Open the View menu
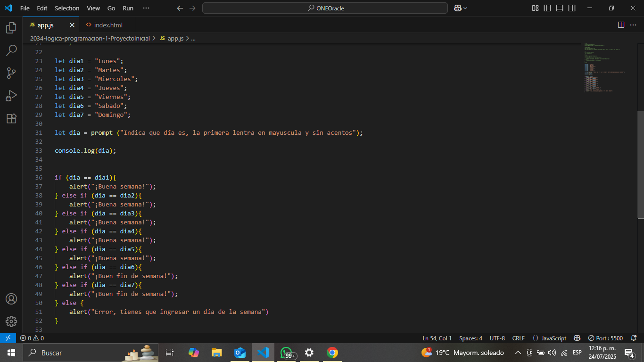Screen dimensions: 644x362 click(93, 8)
